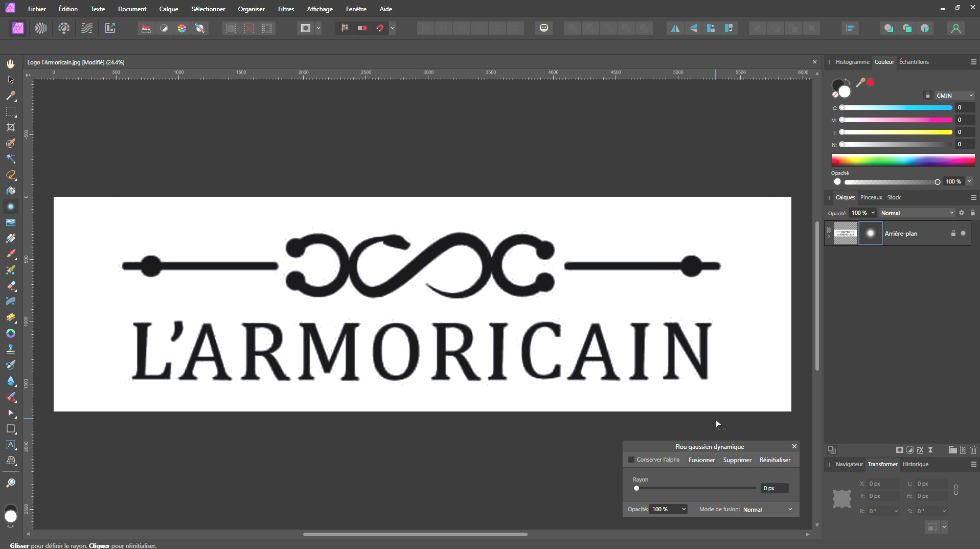Select the Move tool arrow

pyautogui.click(x=11, y=80)
